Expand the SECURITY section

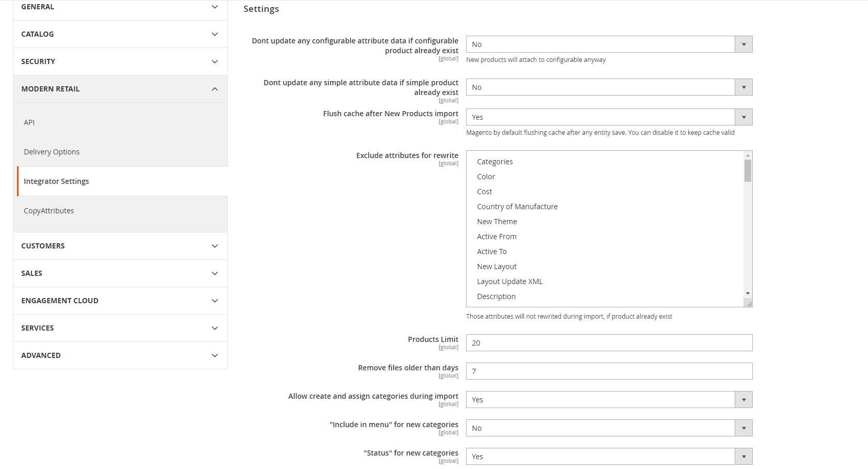pyautogui.click(x=120, y=61)
